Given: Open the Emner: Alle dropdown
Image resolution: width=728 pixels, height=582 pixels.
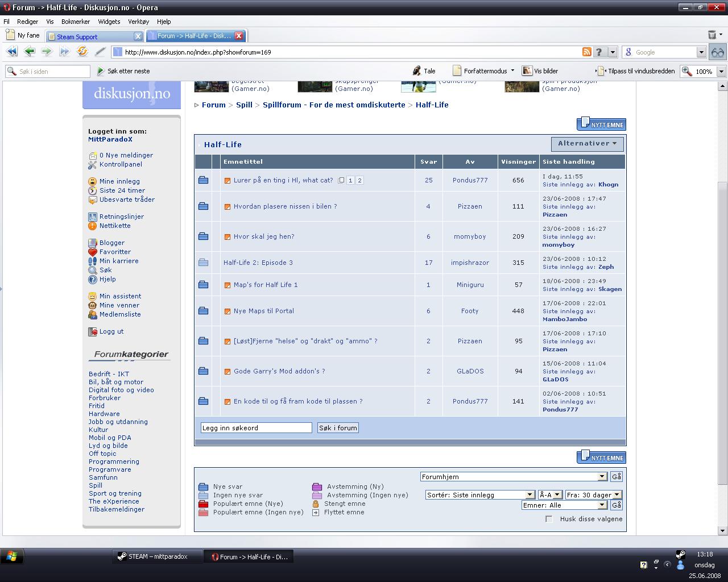Looking at the screenshot, I should click(x=602, y=505).
